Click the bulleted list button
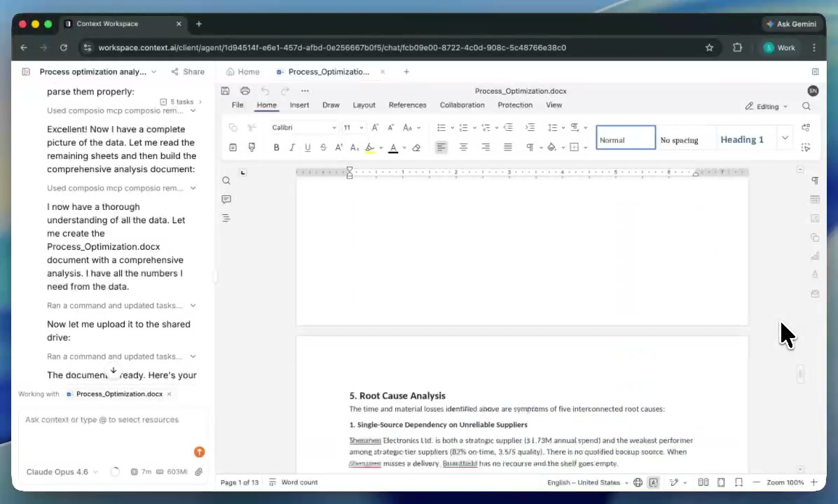The image size is (838, 504). coord(441,127)
